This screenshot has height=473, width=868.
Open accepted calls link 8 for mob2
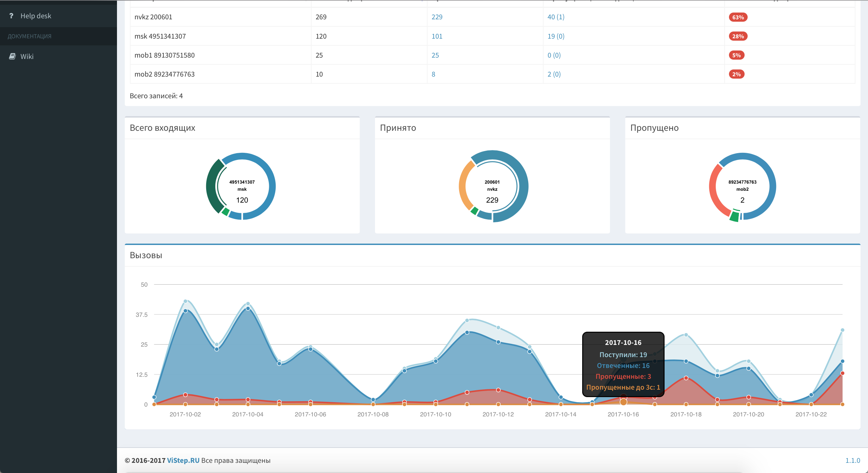pyautogui.click(x=433, y=74)
